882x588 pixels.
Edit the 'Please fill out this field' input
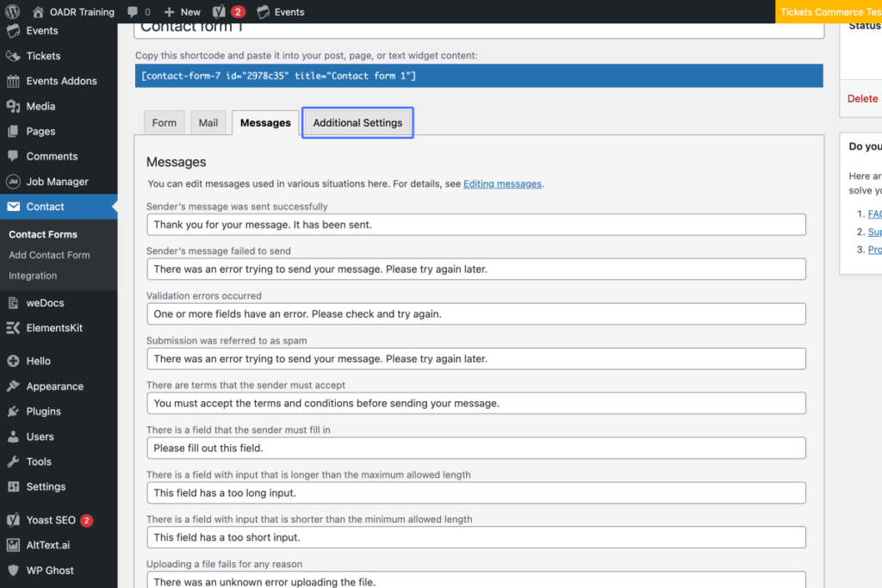coord(475,448)
